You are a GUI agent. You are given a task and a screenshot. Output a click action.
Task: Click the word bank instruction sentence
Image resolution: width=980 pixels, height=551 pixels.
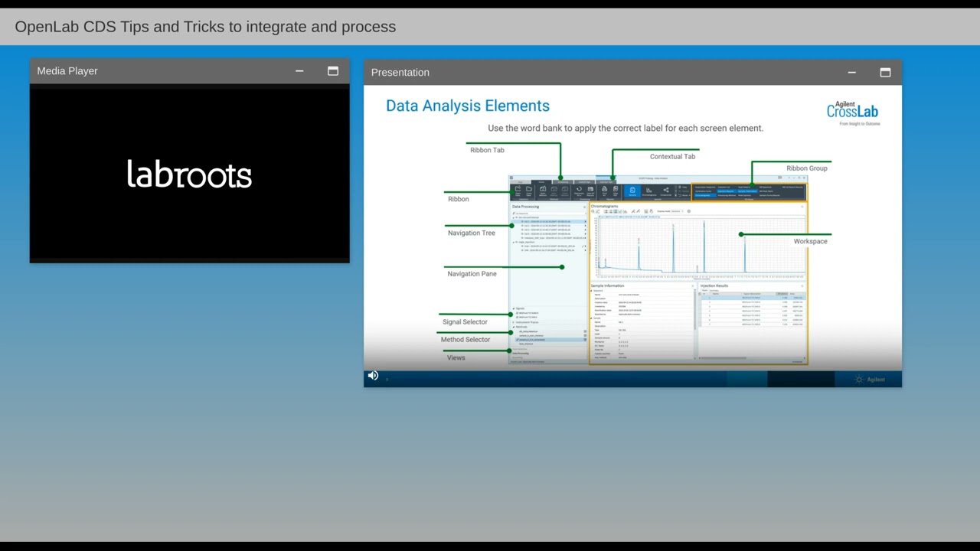(x=626, y=129)
